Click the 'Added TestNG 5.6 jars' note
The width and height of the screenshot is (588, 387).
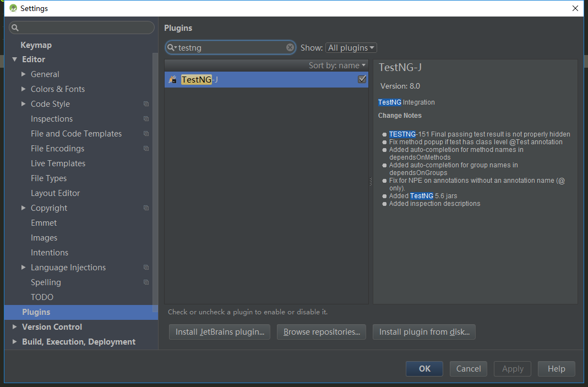click(423, 196)
